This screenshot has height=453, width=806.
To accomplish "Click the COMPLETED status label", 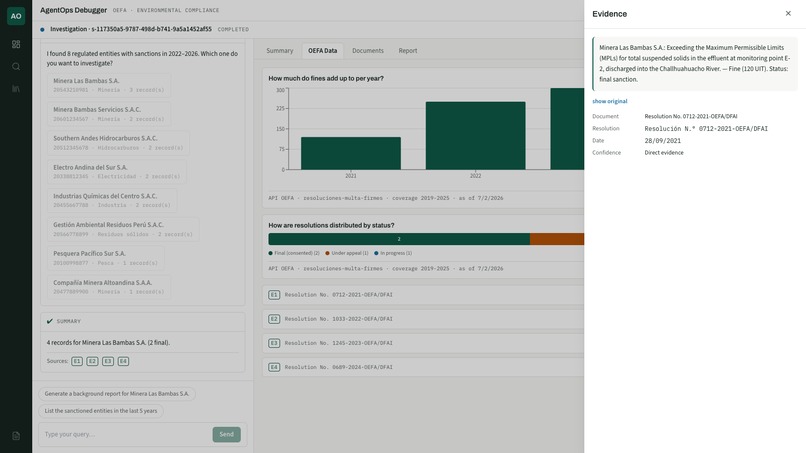I will point(233,30).
